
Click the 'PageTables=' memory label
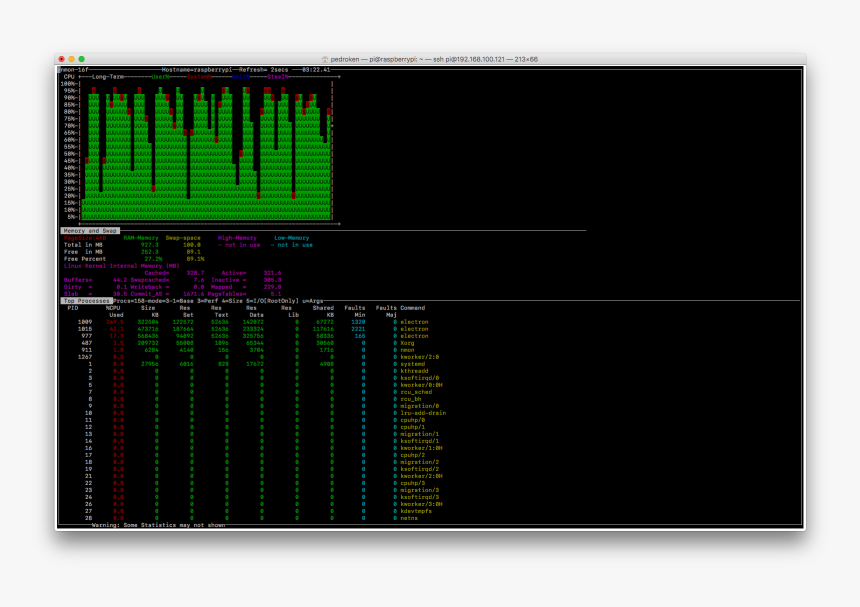point(227,294)
